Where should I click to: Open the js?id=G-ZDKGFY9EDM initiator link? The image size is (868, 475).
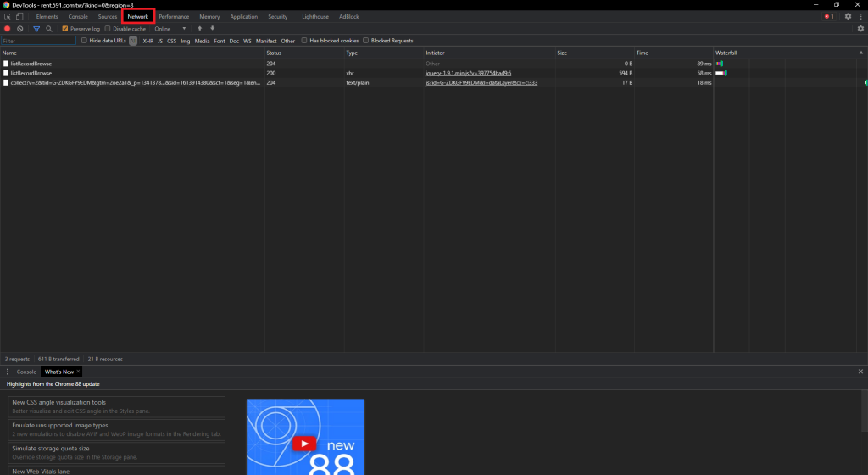coord(481,82)
